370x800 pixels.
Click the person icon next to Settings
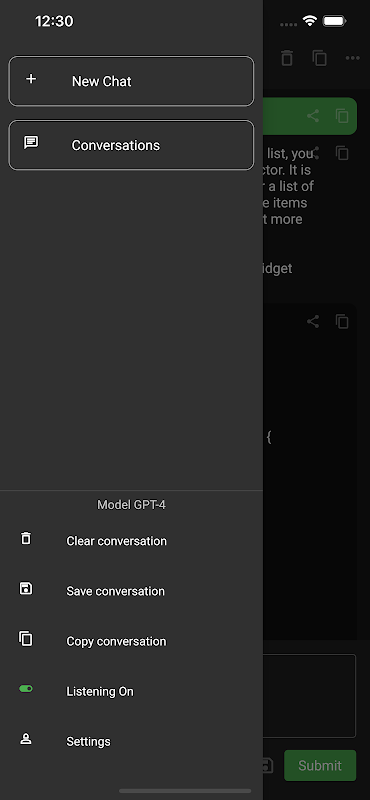click(26, 738)
